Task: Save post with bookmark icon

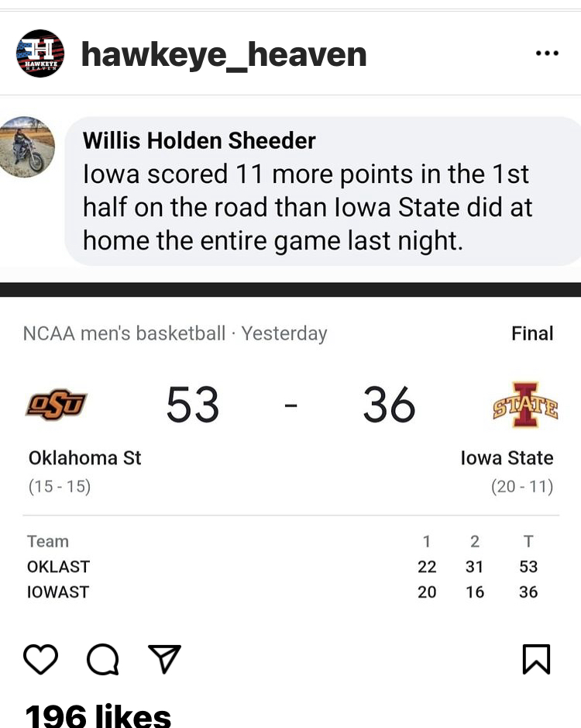Action: coord(536,659)
